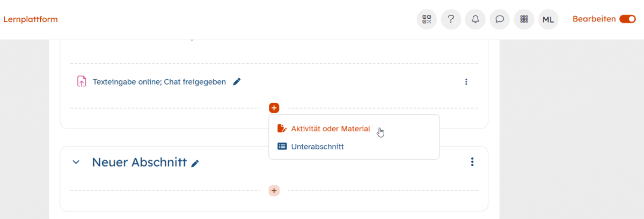Viewport: 644px width, 219px height.
Task: Open the messages speech bubble icon
Action: pos(499,19)
